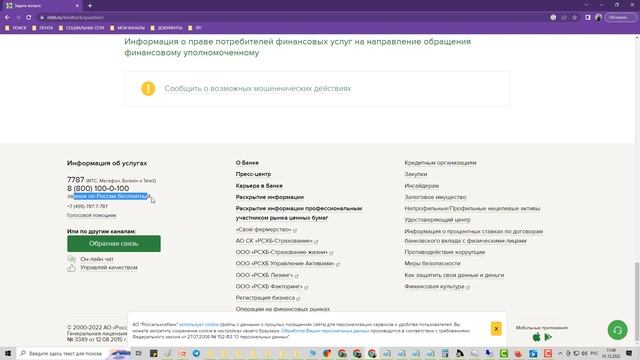Viewport: 640px width, 360px height.
Task: Open the browser profile avatar
Action: [x=598, y=18]
